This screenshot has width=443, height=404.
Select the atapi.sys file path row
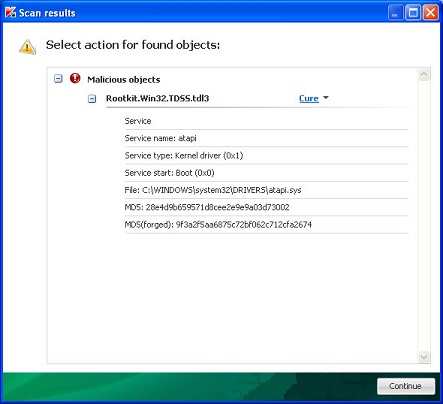pyautogui.click(x=266, y=190)
